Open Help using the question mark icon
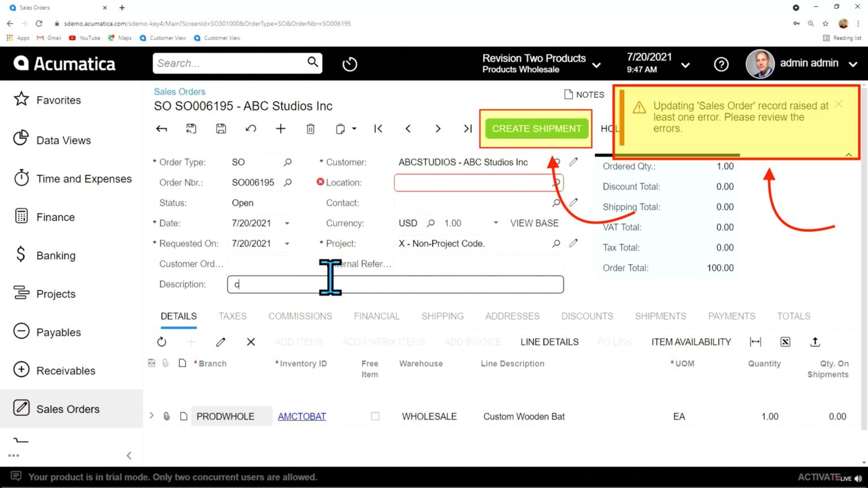Screen dimensions: 868x488 721,64
